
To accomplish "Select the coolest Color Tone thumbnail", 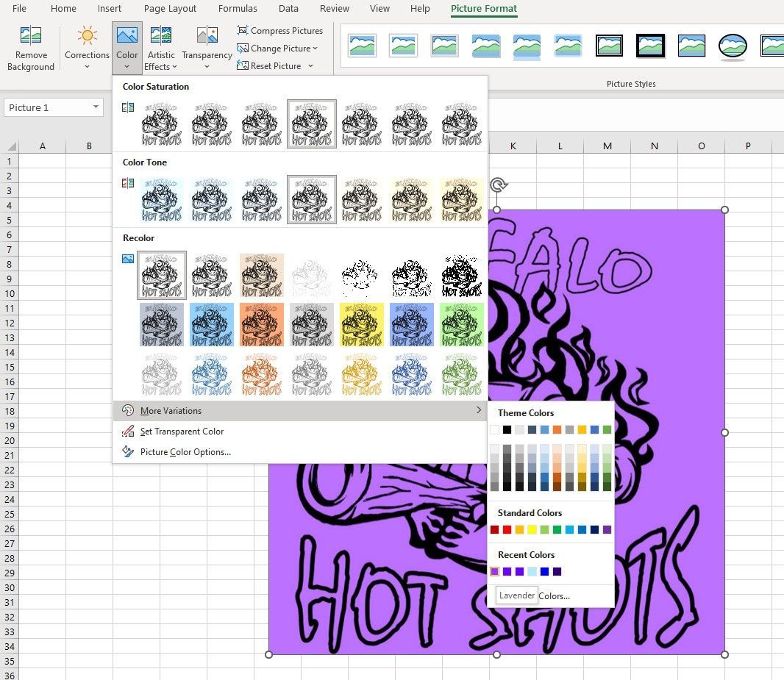I will tap(162, 199).
